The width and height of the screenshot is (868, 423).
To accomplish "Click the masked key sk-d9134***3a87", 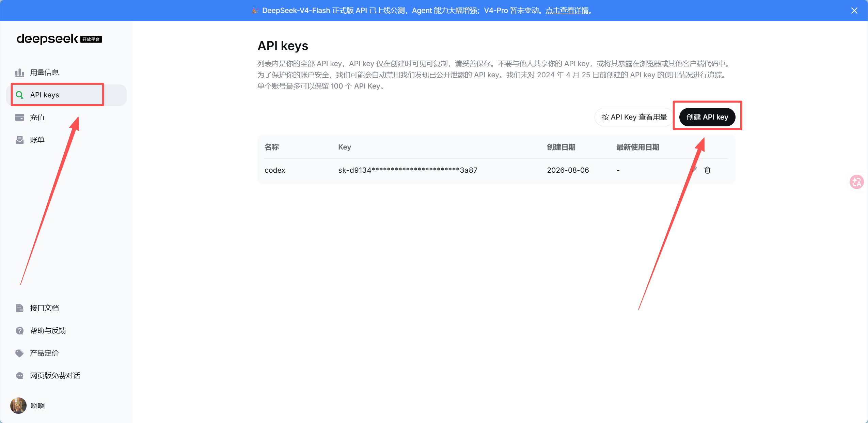I will (408, 170).
